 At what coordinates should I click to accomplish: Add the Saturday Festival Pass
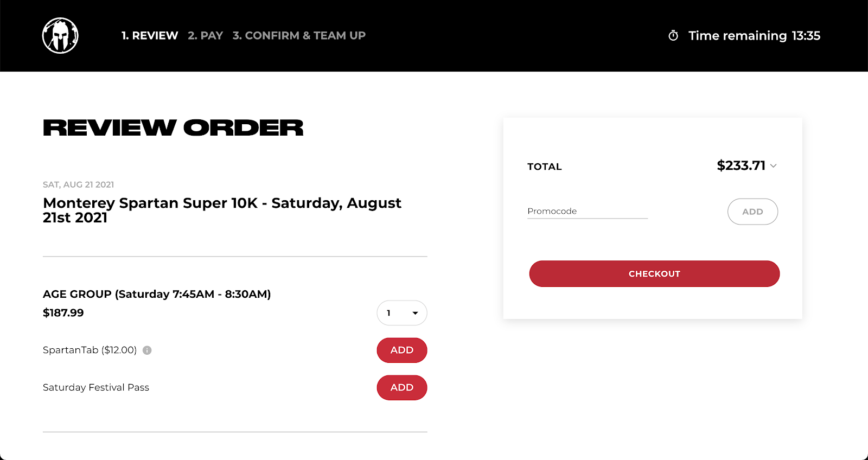pos(401,388)
